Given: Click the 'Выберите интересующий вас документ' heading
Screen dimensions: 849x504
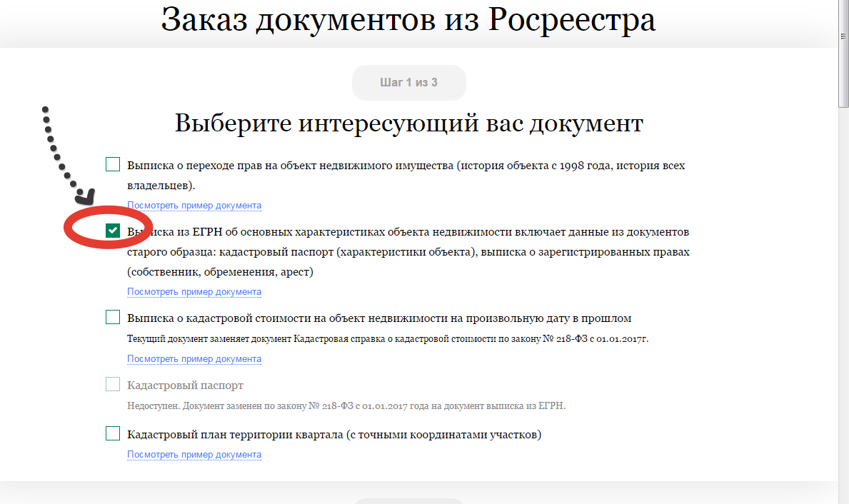Looking at the screenshot, I should coord(409,123).
